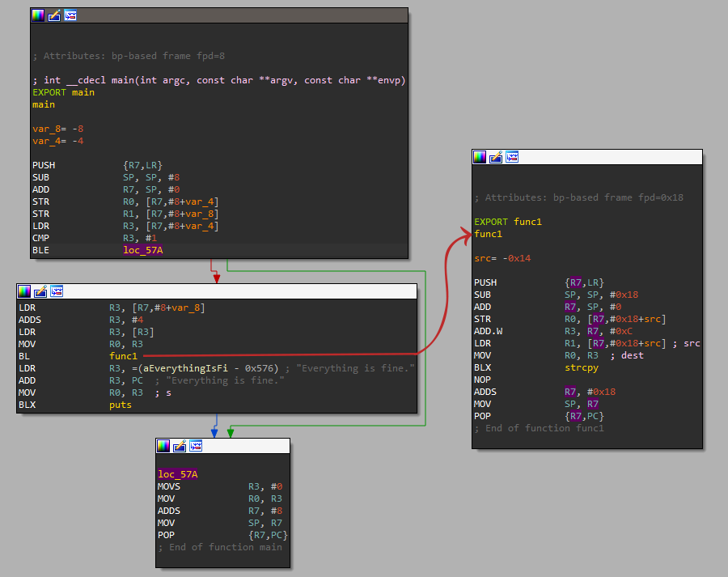728x577 pixels.
Task: Select func1 operand in the BL instruction
Action: 124,356
